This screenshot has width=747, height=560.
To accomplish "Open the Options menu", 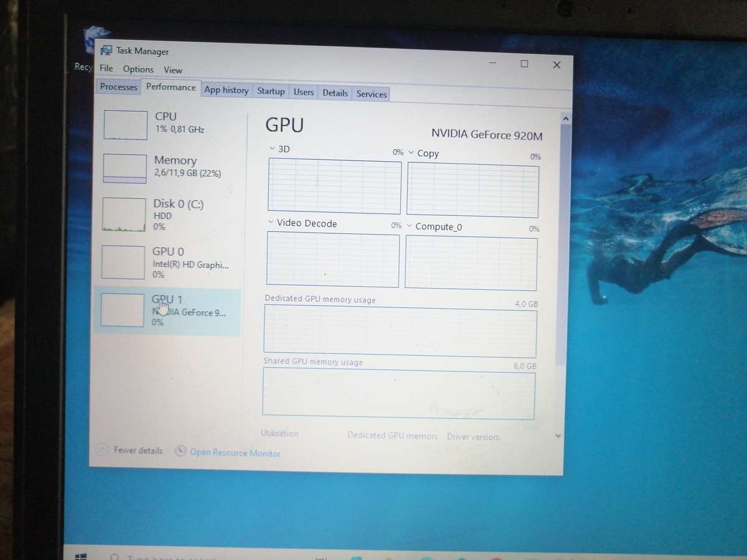I will click(138, 69).
